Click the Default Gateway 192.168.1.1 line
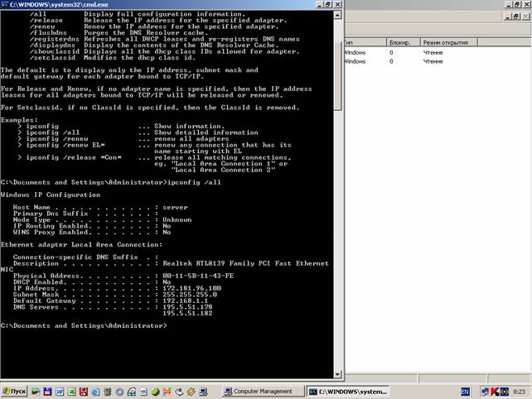Image resolution: width=532 pixels, height=399 pixels. tap(110, 300)
